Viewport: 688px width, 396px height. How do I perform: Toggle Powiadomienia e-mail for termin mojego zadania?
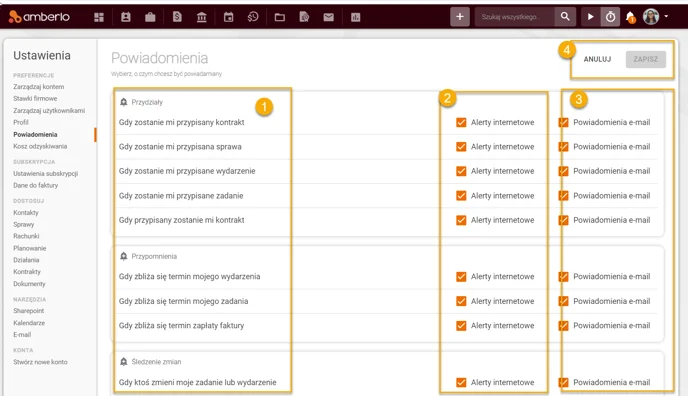564,301
